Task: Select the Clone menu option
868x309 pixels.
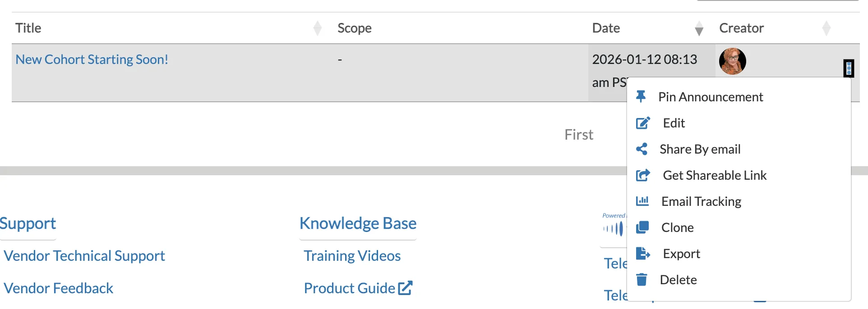Action: click(x=677, y=227)
